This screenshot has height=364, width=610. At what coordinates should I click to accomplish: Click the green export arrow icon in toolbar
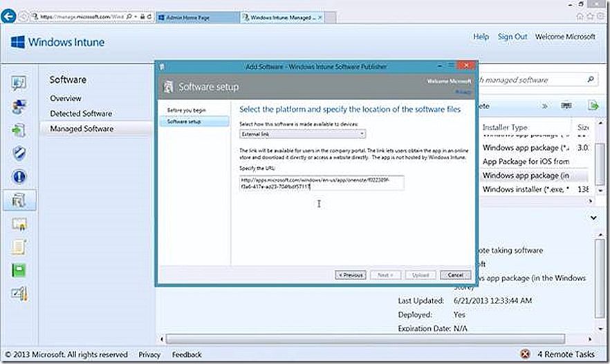click(593, 105)
